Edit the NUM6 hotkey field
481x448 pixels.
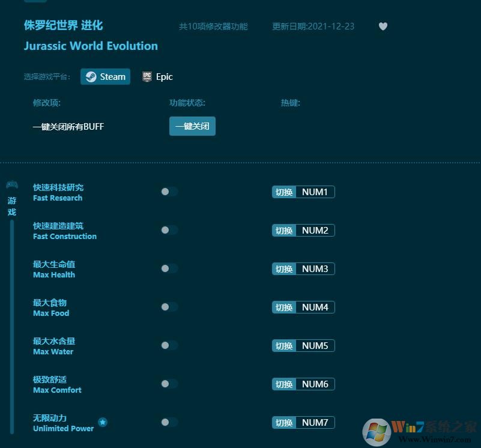point(315,384)
